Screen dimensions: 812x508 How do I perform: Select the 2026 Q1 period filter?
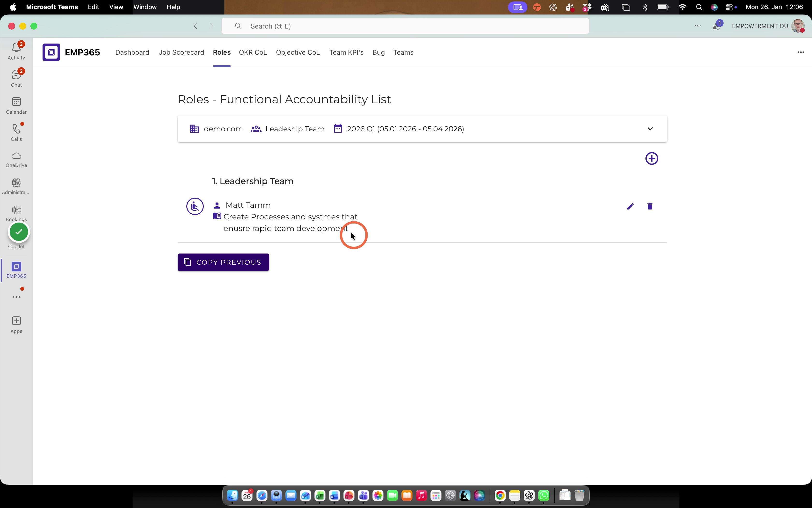point(399,129)
